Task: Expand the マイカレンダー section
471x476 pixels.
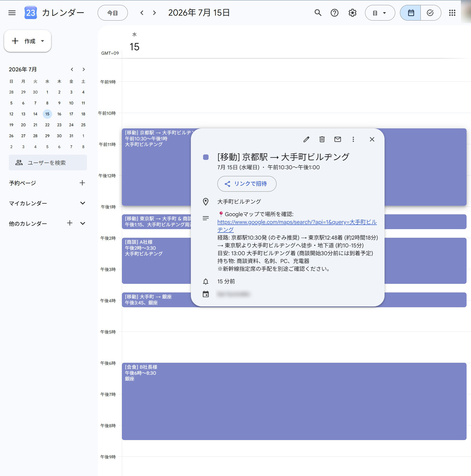Action: [83, 203]
